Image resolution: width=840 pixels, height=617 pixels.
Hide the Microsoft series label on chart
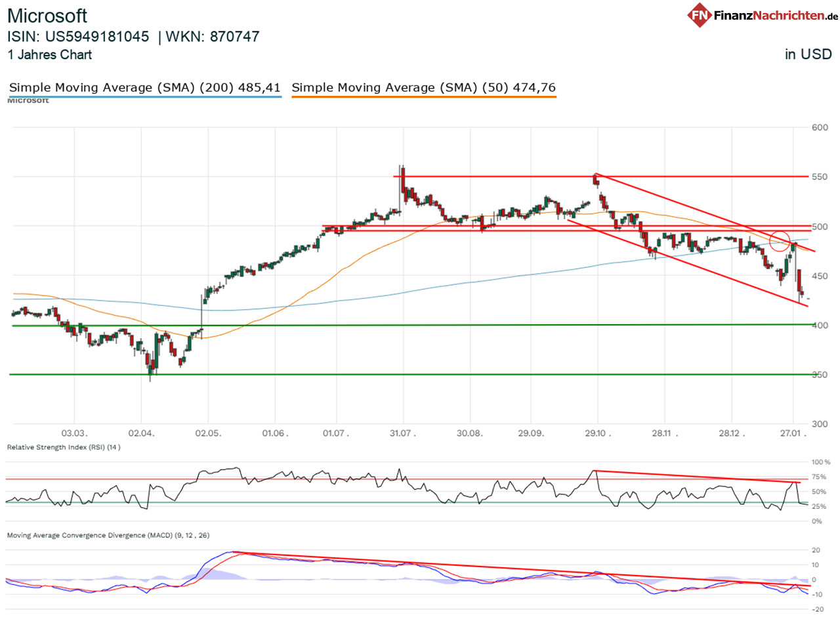(x=28, y=100)
